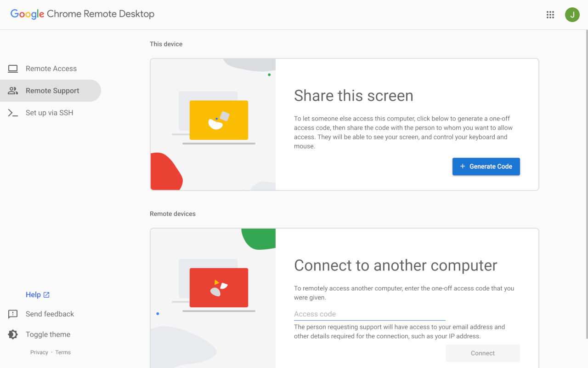Click the Connect button
This screenshot has height=368, width=588.
(482, 353)
